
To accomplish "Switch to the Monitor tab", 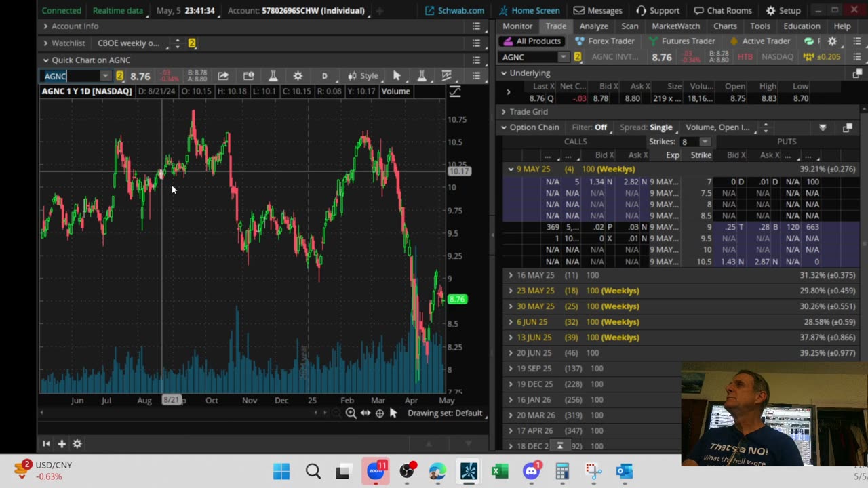I will (x=517, y=26).
